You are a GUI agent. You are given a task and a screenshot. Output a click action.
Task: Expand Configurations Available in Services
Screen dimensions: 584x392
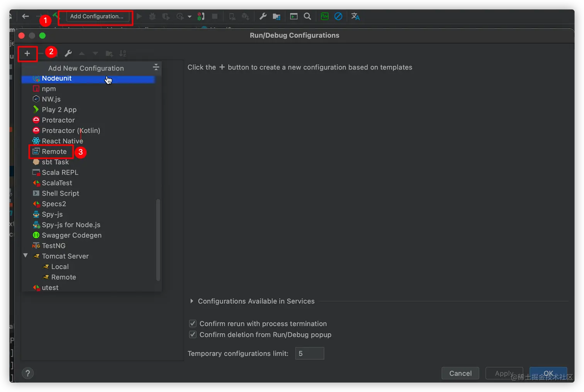(x=192, y=301)
